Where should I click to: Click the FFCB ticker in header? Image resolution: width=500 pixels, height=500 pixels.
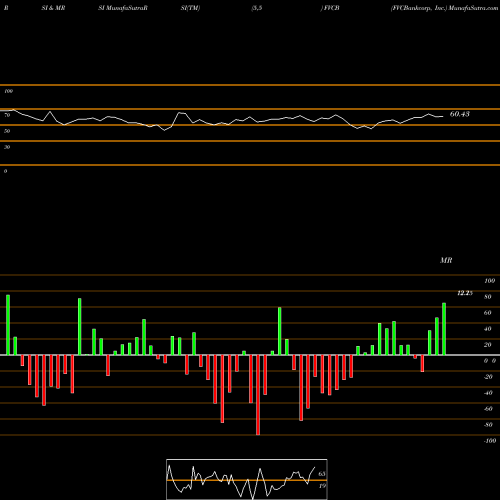tap(331, 8)
